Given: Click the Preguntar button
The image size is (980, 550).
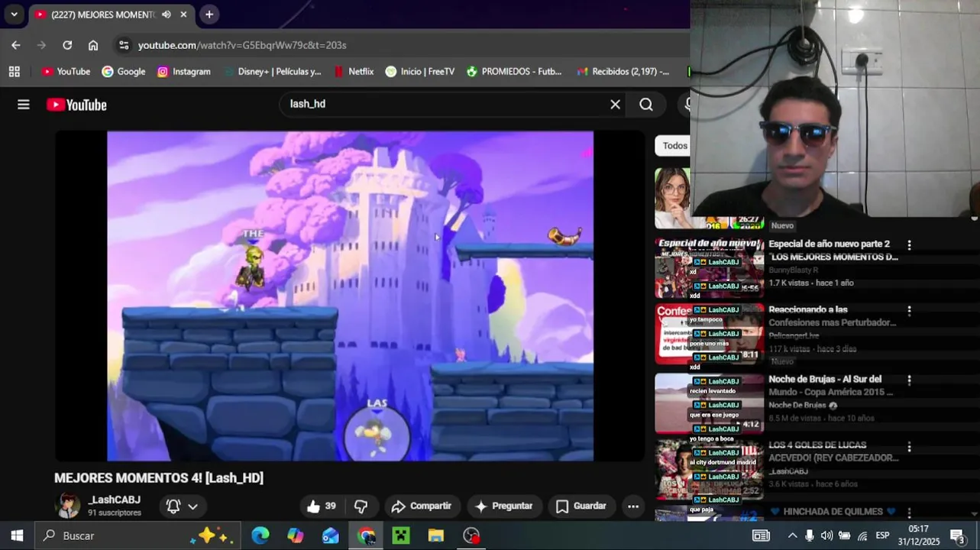Looking at the screenshot, I should [x=503, y=506].
